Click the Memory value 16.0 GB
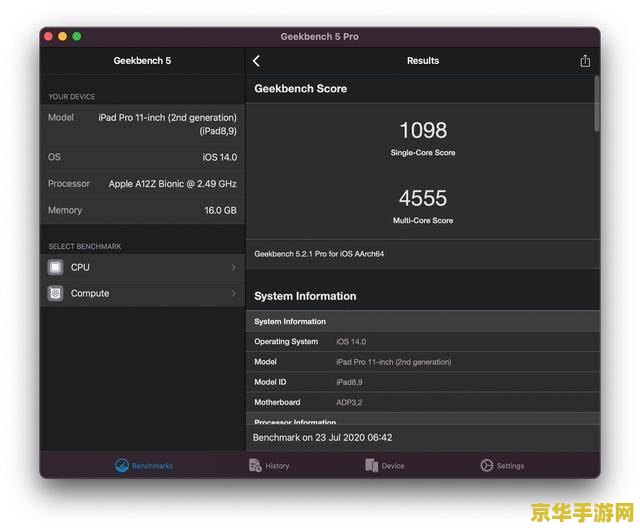 tap(220, 210)
